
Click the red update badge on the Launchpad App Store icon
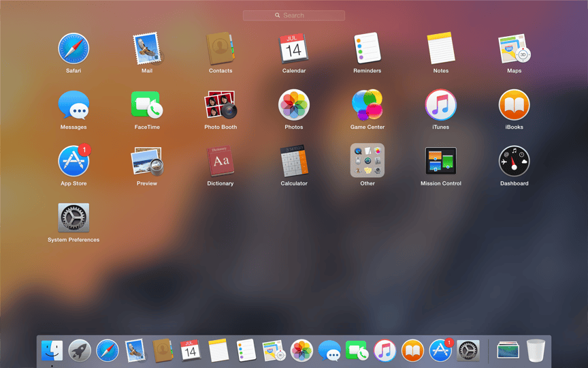point(84,150)
